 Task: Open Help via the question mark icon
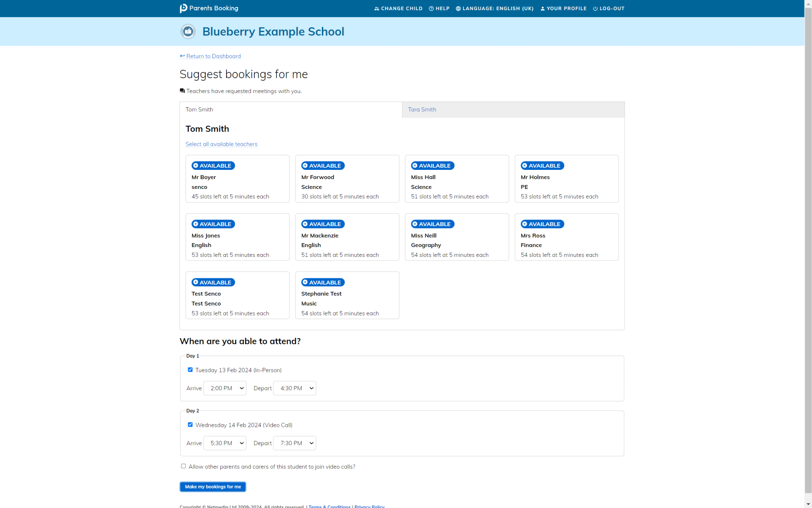pyautogui.click(x=432, y=8)
